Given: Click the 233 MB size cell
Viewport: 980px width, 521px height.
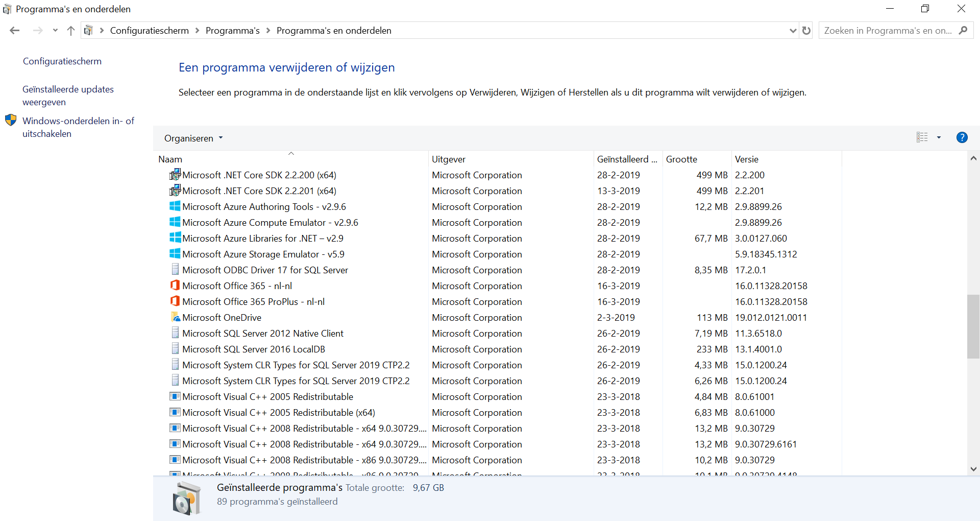Looking at the screenshot, I should pyautogui.click(x=712, y=349).
